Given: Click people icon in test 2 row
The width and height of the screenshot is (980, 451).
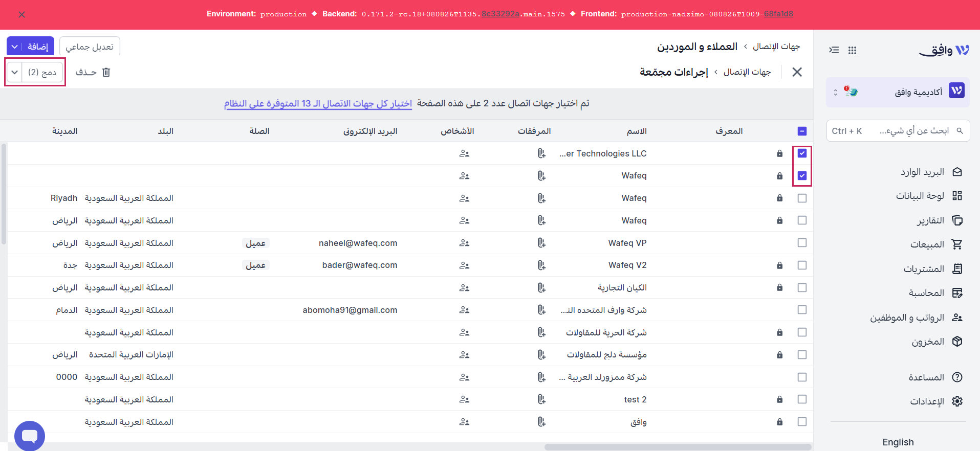Looking at the screenshot, I should pos(464,399).
